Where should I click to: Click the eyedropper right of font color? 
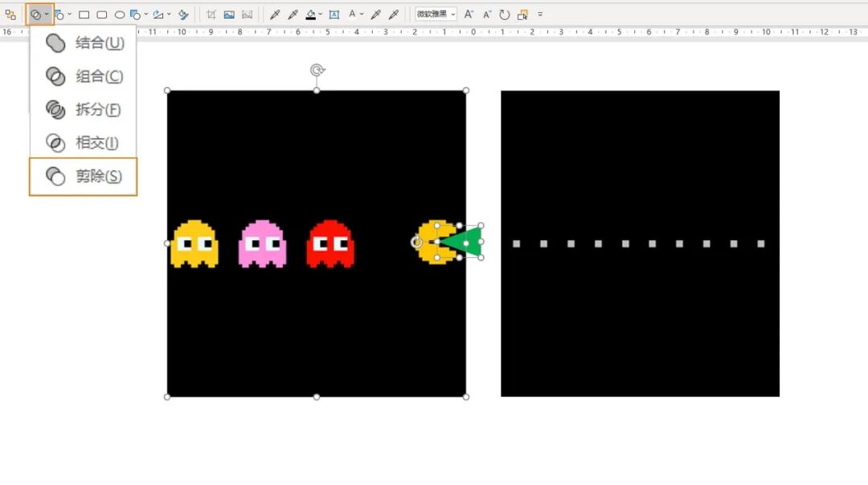pyautogui.click(x=376, y=15)
